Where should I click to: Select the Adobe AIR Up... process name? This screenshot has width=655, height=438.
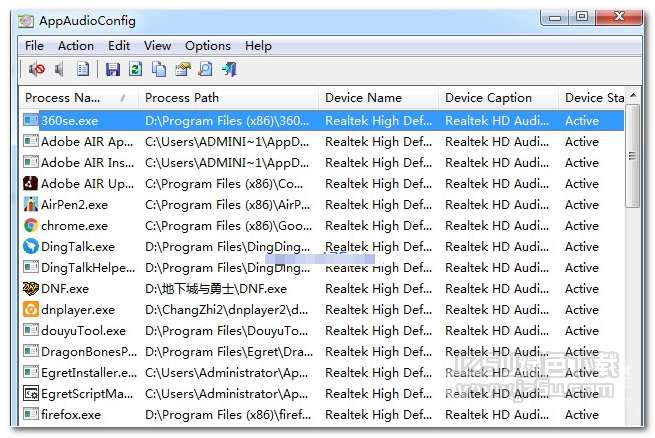pos(87,183)
